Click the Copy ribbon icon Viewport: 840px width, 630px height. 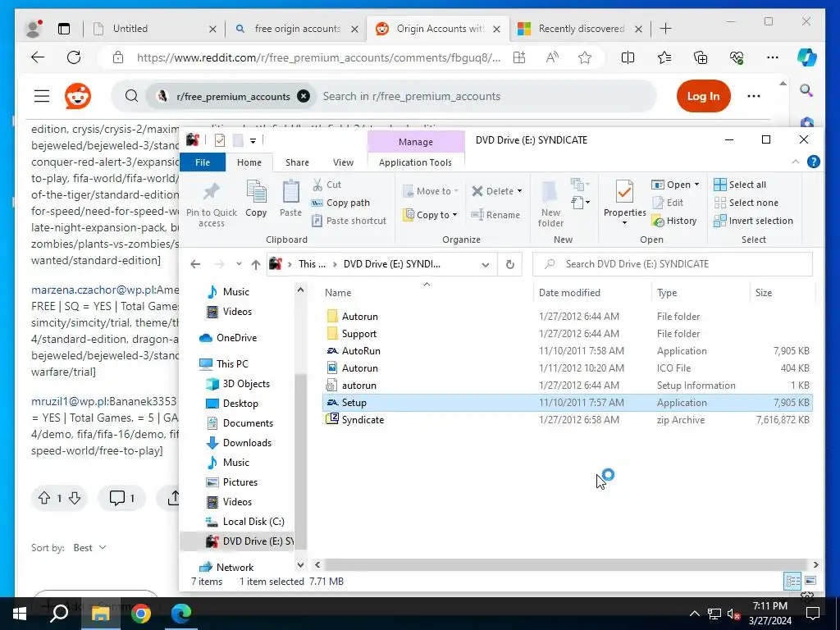coord(256,192)
